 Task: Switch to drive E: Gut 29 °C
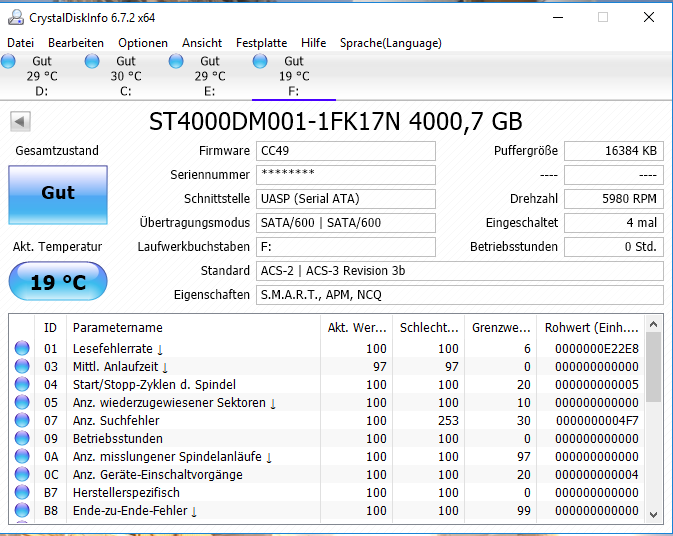click(210, 76)
